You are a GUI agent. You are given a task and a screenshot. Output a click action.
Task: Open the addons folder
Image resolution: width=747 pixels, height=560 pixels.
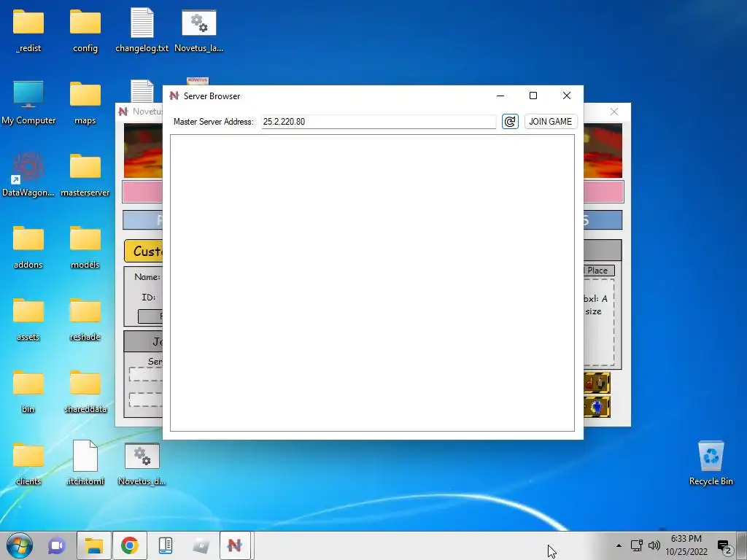click(x=28, y=247)
